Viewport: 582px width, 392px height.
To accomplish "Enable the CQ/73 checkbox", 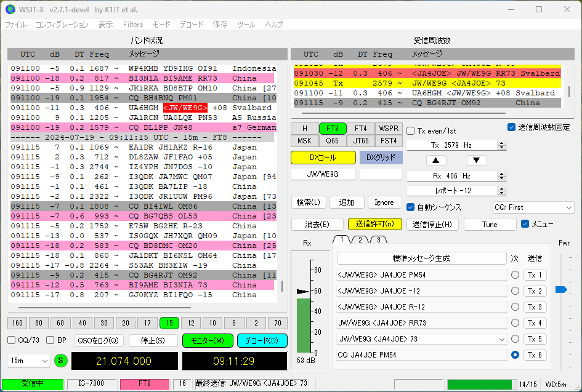I will pyautogui.click(x=12, y=340).
